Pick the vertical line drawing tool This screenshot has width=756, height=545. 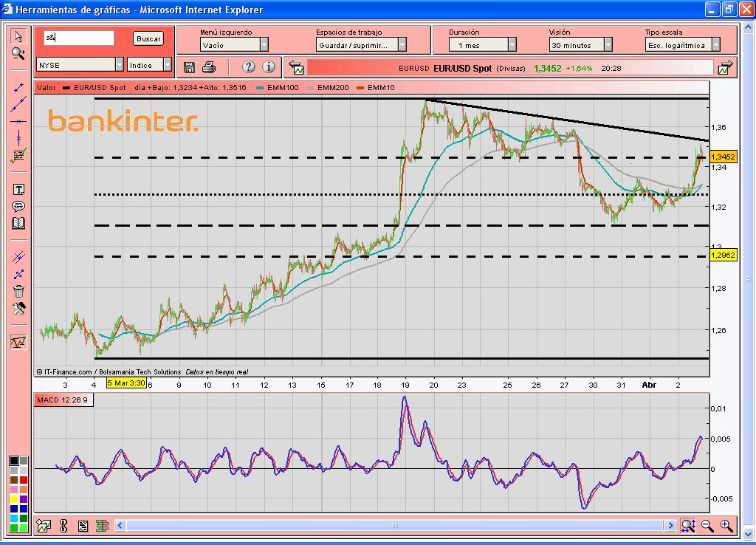18,138
